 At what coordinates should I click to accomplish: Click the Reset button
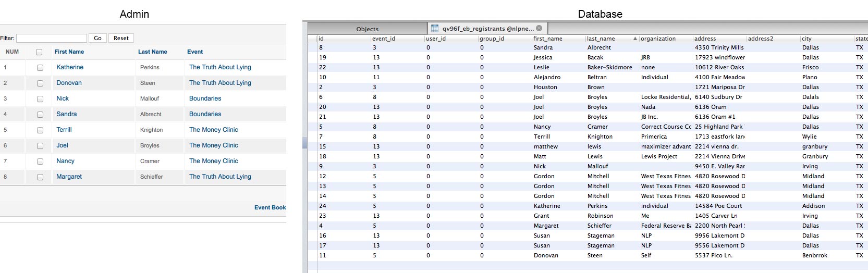point(121,38)
